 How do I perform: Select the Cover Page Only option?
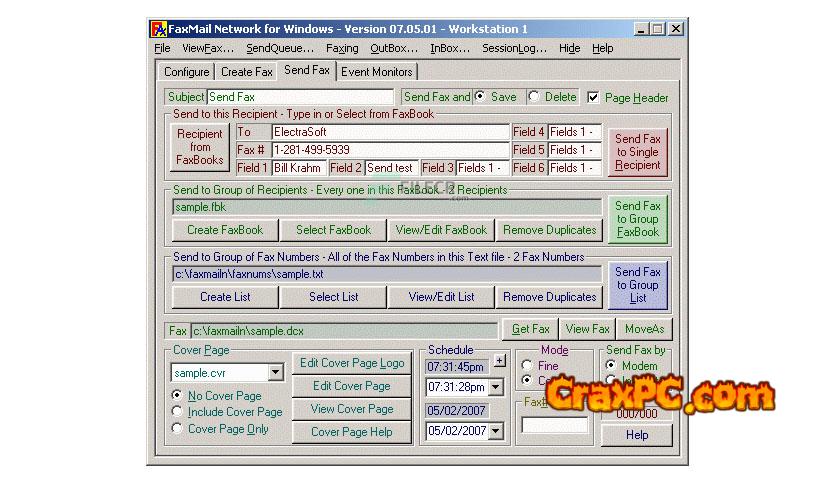tap(176, 429)
